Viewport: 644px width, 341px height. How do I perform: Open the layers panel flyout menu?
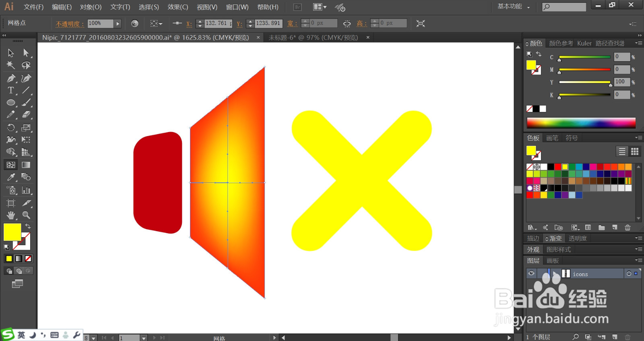tap(638, 260)
